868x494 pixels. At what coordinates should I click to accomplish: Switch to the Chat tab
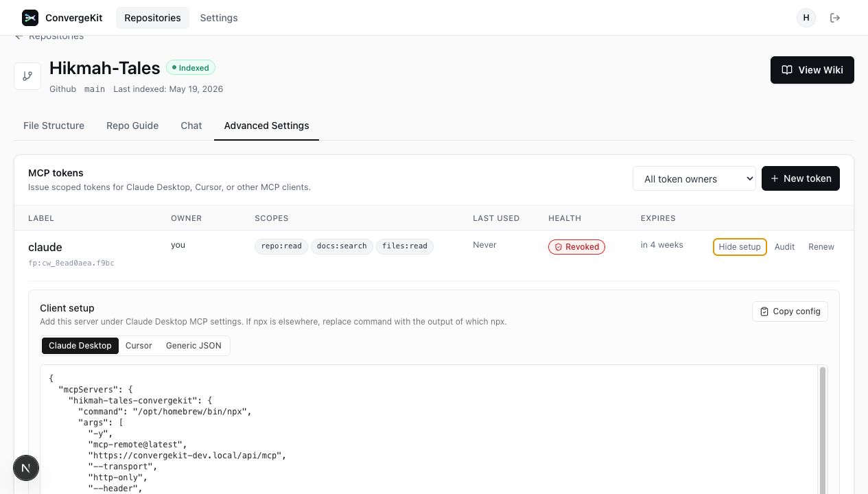pyautogui.click(x=191, y=126)
